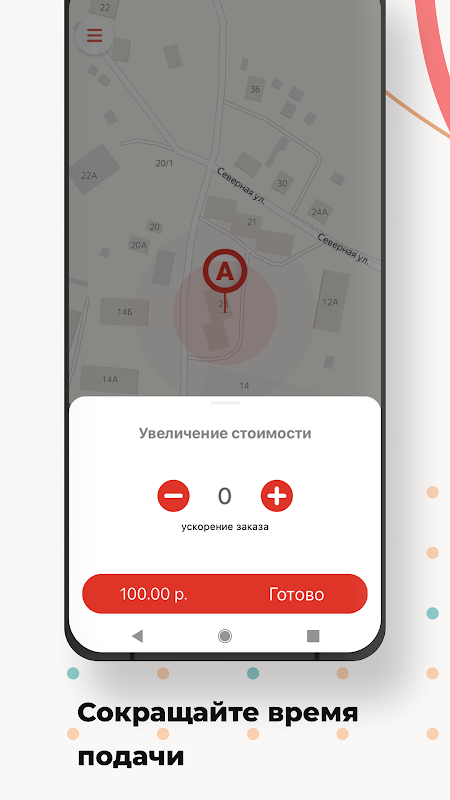Click the acceleration value 0

(x=224, y=496)
